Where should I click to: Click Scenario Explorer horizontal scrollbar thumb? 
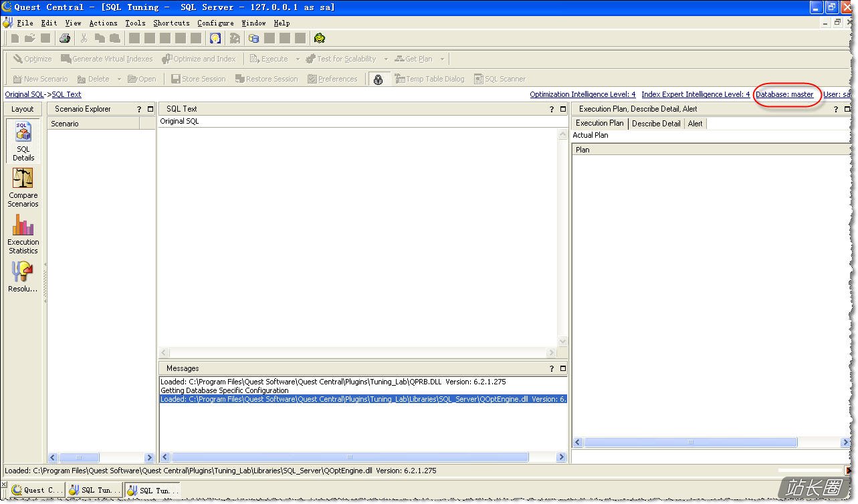click(x=79, y=458)
